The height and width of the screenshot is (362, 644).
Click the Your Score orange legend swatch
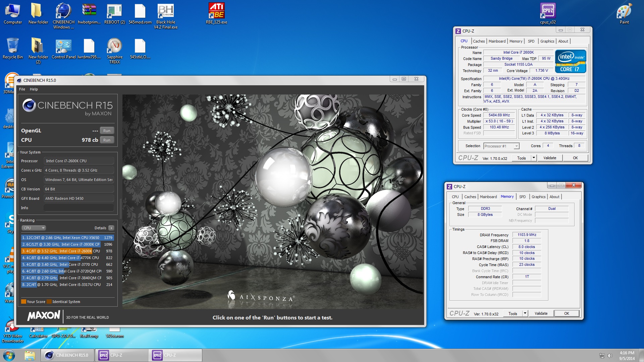[x=23, y=302]
